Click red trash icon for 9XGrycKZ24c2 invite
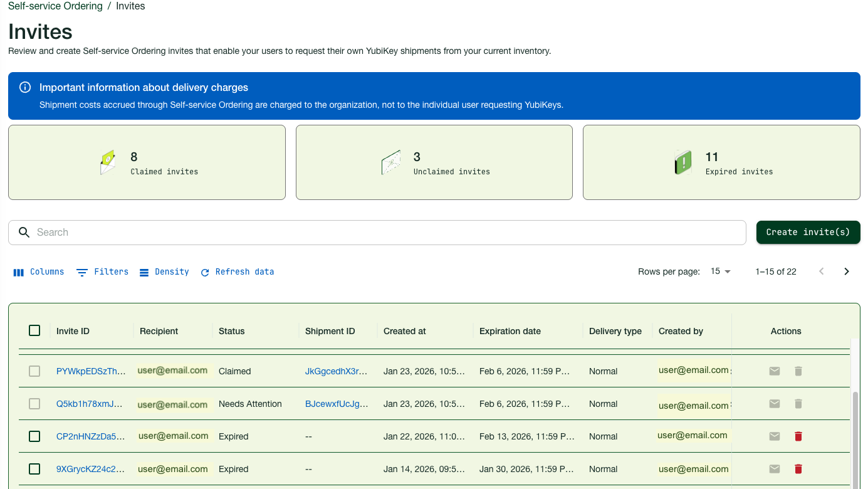Screen dimensions: 868x489 pyautogui.click(x=798, y=469)
